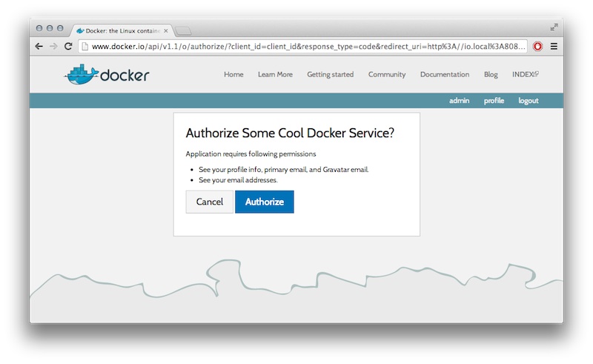Click logout in the blue bar

tap(529, 101)
